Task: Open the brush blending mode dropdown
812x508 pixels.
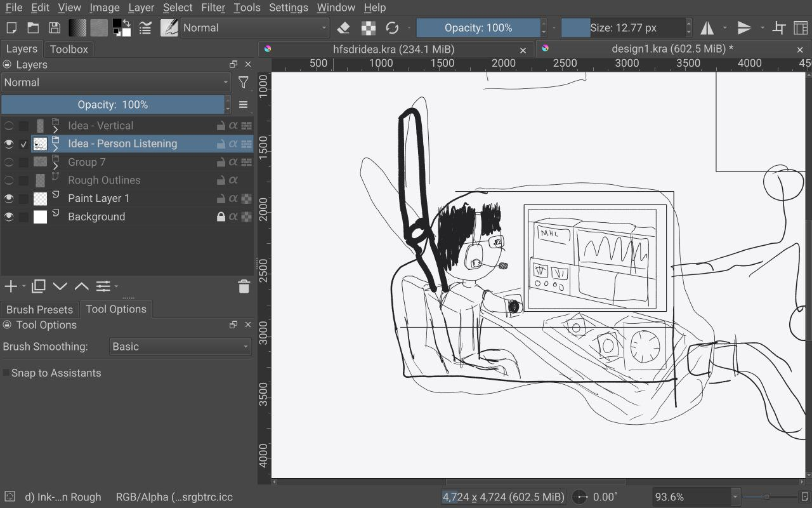Action: pyautogui.click(x=254, y=28)
